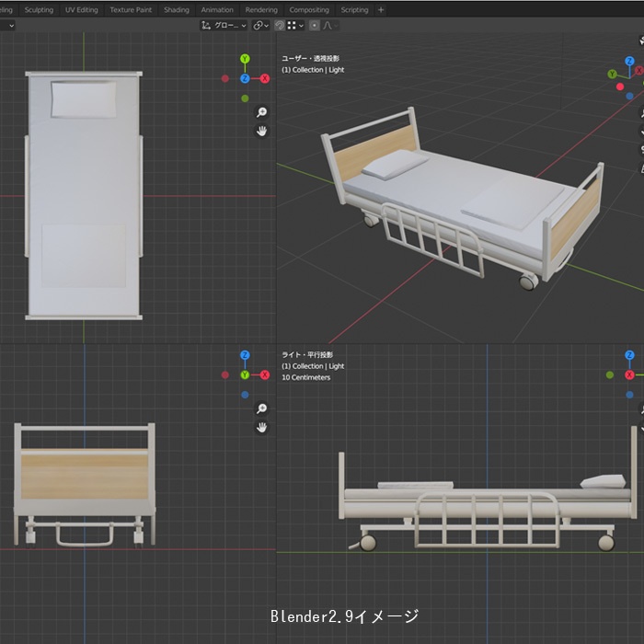Click the pan hand icon in bottom-left viewport
This screenshot has height=644, width=644.
click(261, 427)
